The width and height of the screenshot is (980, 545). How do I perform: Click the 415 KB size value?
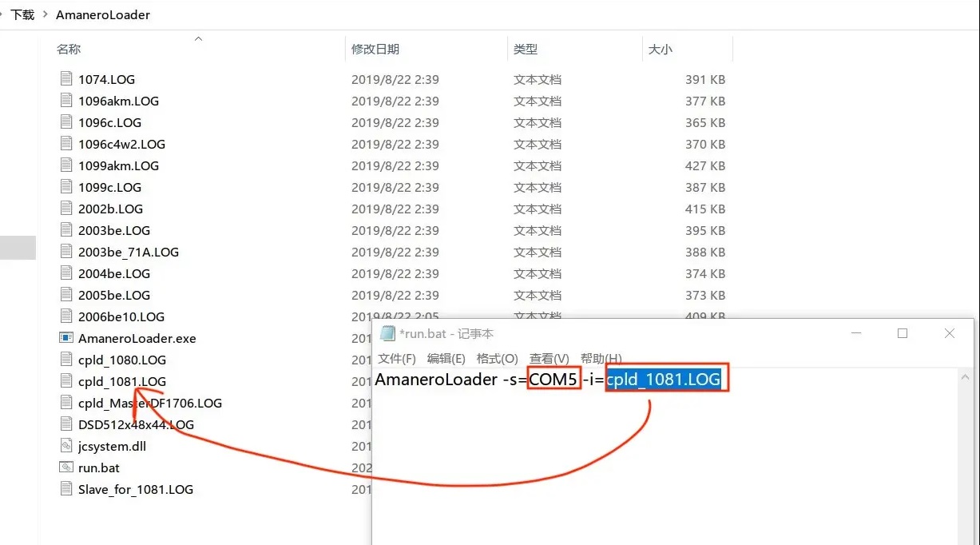[705, 209]
